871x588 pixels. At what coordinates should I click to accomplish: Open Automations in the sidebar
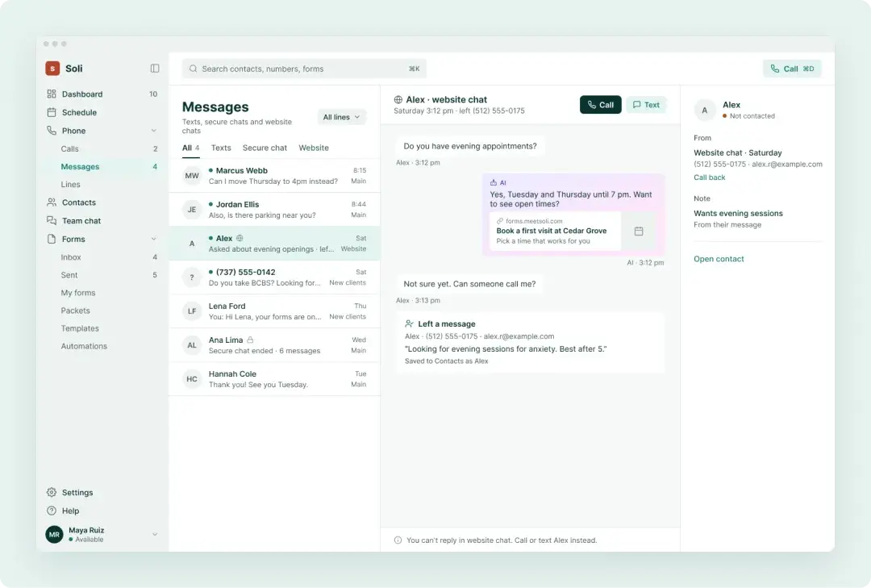tap(102, 346)
